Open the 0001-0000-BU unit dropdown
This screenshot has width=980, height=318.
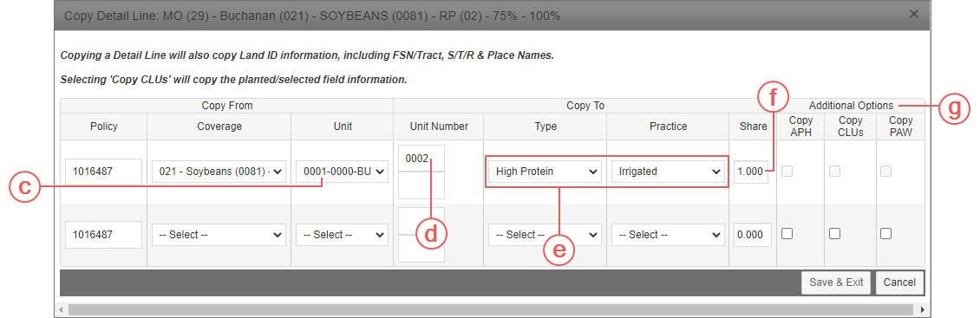(x=342, y=172)
